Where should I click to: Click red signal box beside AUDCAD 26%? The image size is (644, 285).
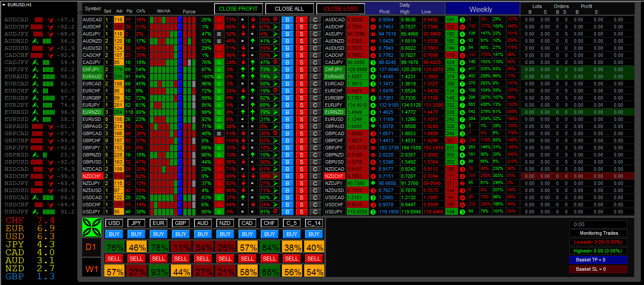pos(219,20)
